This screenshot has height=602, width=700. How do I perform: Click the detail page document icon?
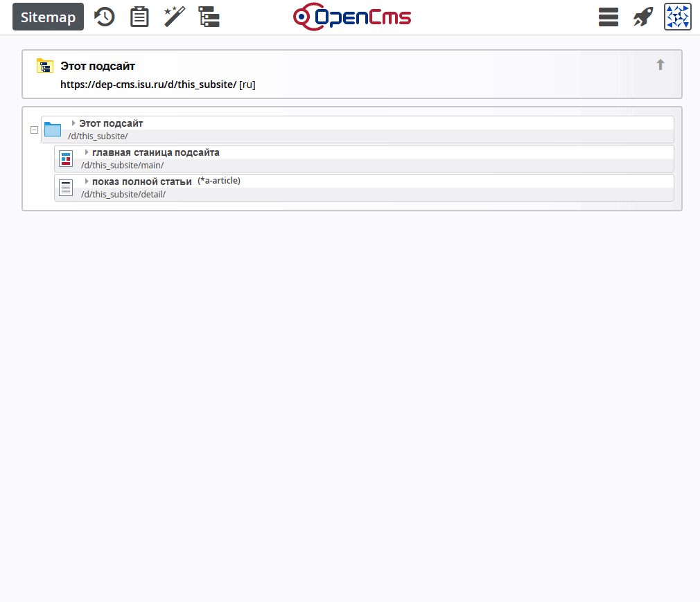point(66,188)
